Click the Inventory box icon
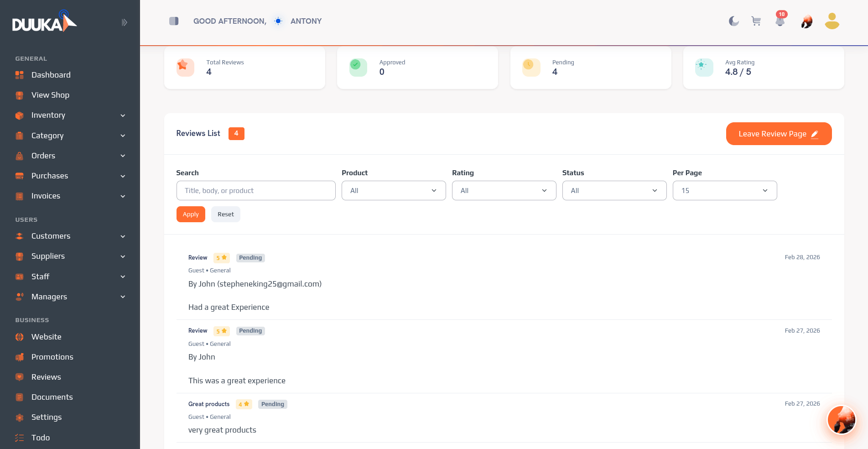 tap(19, 115)
